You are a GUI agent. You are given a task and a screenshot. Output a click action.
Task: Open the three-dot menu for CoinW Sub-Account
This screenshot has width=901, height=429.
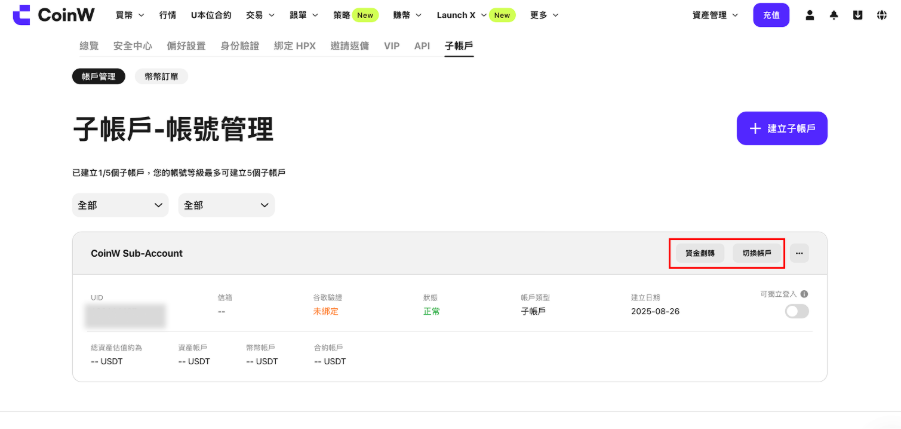click(799, 253)
